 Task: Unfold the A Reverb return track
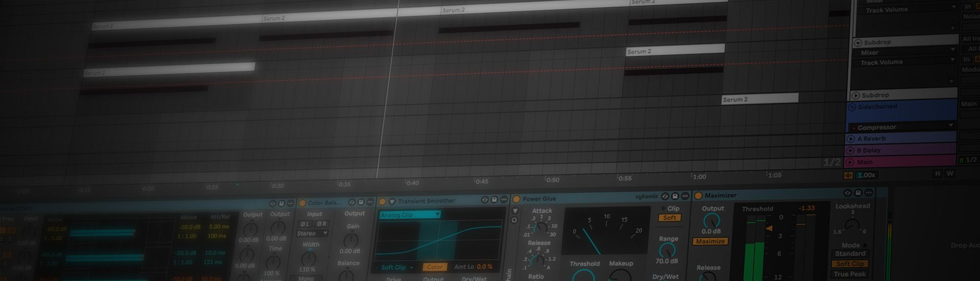(x=851, y=139)
